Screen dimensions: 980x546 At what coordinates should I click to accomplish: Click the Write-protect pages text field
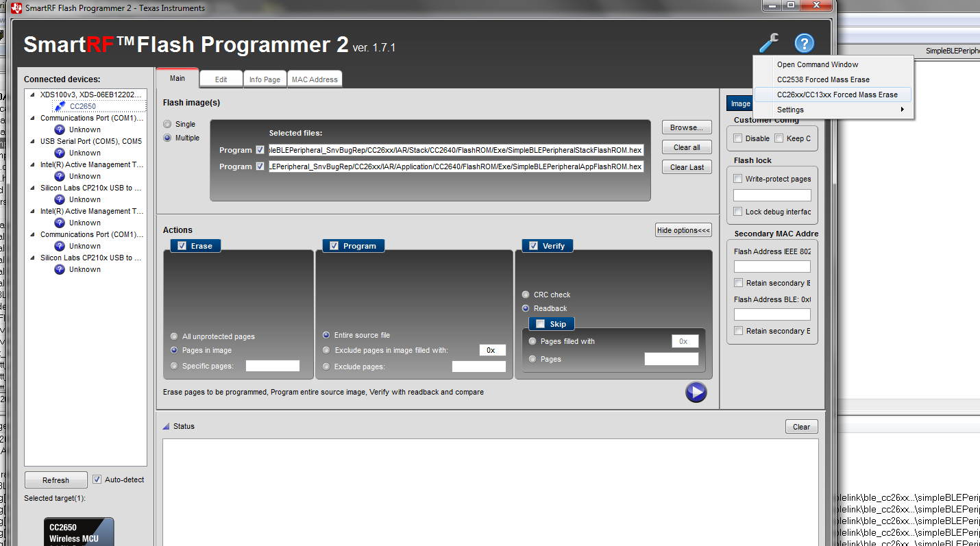[772, 195]
